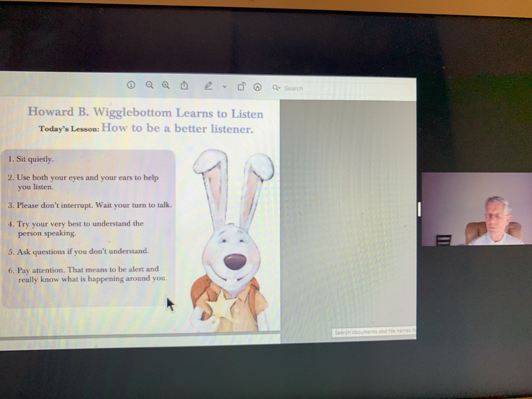Click the Rotate page icon

pos(241,87)
